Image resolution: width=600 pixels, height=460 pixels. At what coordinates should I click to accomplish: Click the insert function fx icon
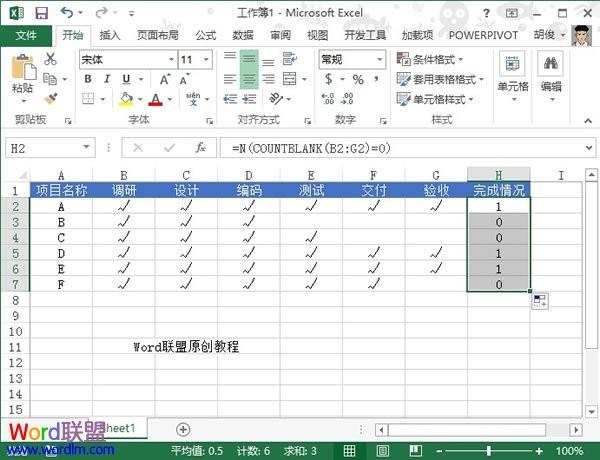point(200,147)
